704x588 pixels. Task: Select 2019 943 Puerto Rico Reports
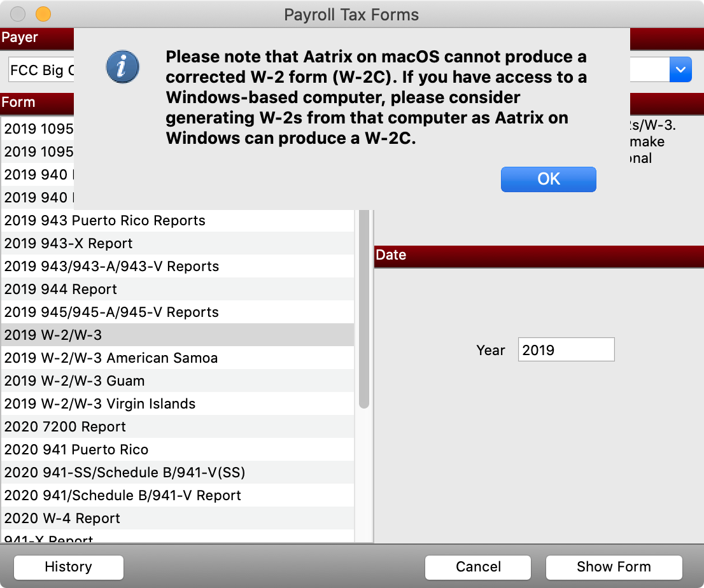[x=105, y=221]
